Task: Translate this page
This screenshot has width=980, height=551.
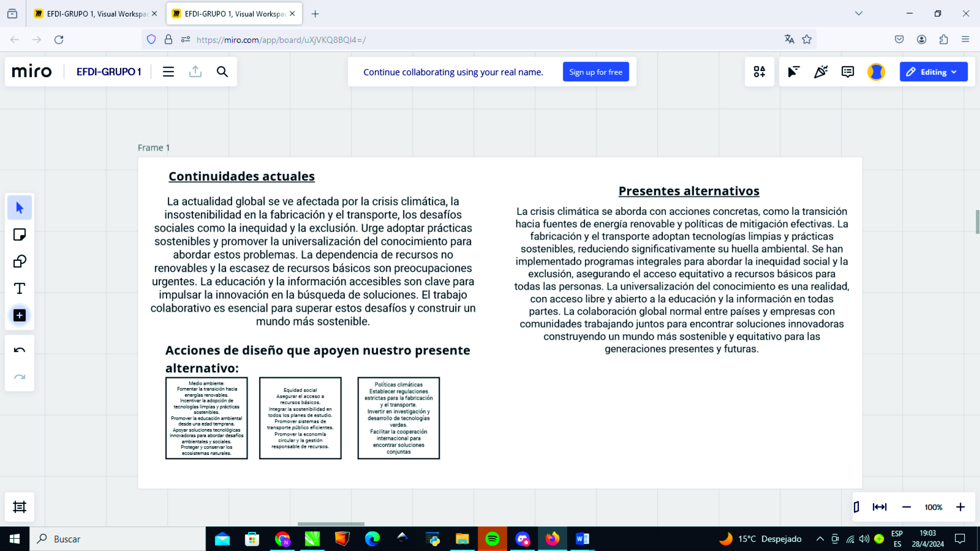Action: (x=789, y=39)
